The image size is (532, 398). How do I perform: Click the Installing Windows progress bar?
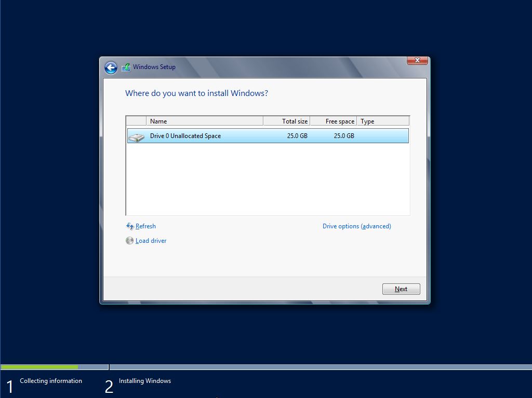click(x=321, y=367)
